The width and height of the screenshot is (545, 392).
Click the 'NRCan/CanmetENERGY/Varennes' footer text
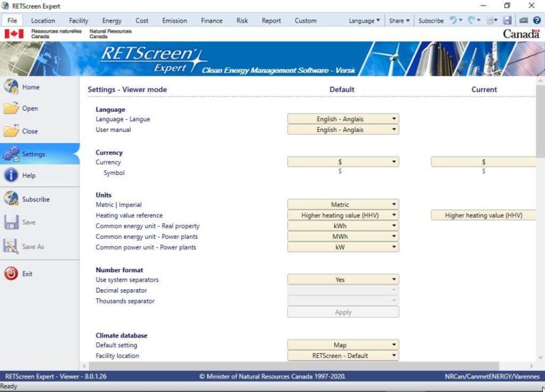492,376
